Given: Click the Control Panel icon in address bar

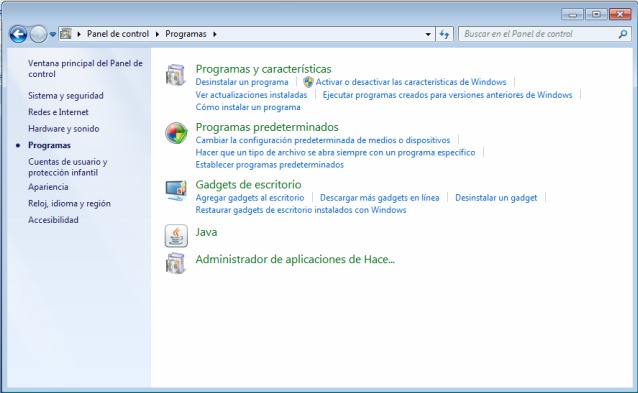Looking at the screenshot, I should click(66, 34).
